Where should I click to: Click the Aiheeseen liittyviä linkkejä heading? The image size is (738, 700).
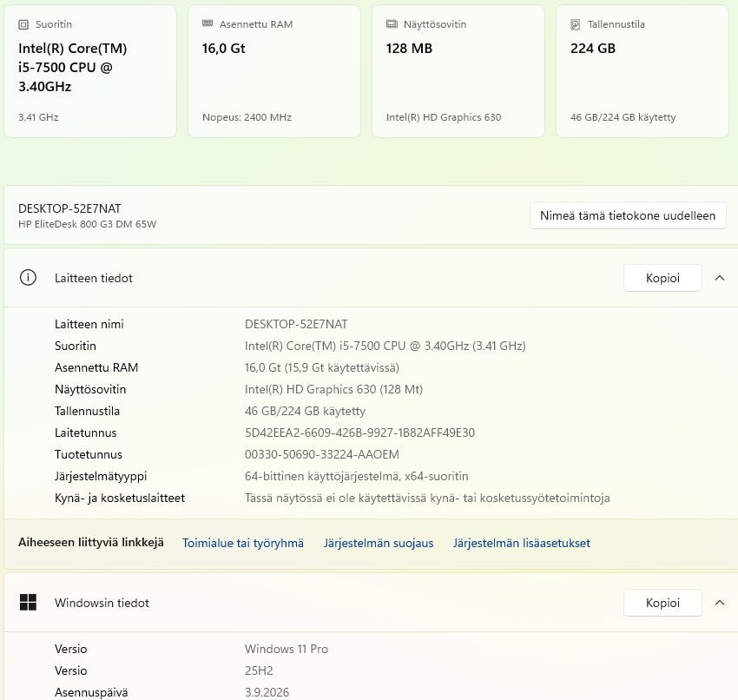click(91, 542)
